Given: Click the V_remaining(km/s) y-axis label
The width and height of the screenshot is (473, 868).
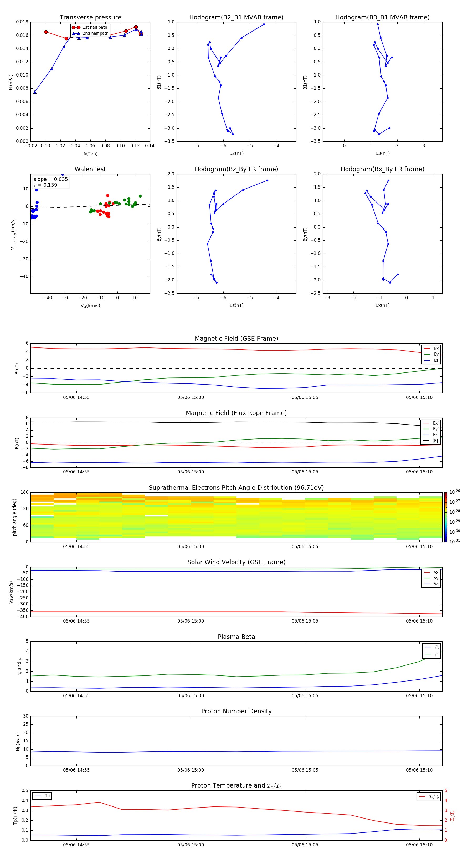Looking at the screenshot, I should click(13, 234).
